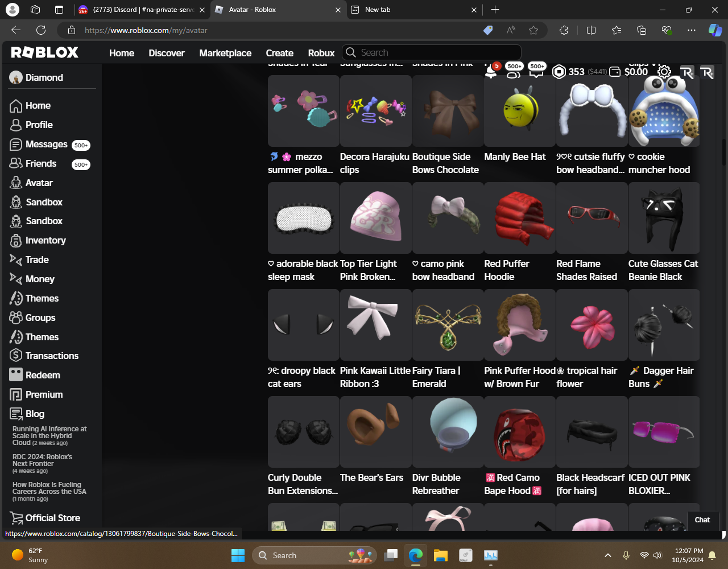Viewport: 728px width, 569px height.
Task: Click the Trade sidebar icon
Action: 16,259
